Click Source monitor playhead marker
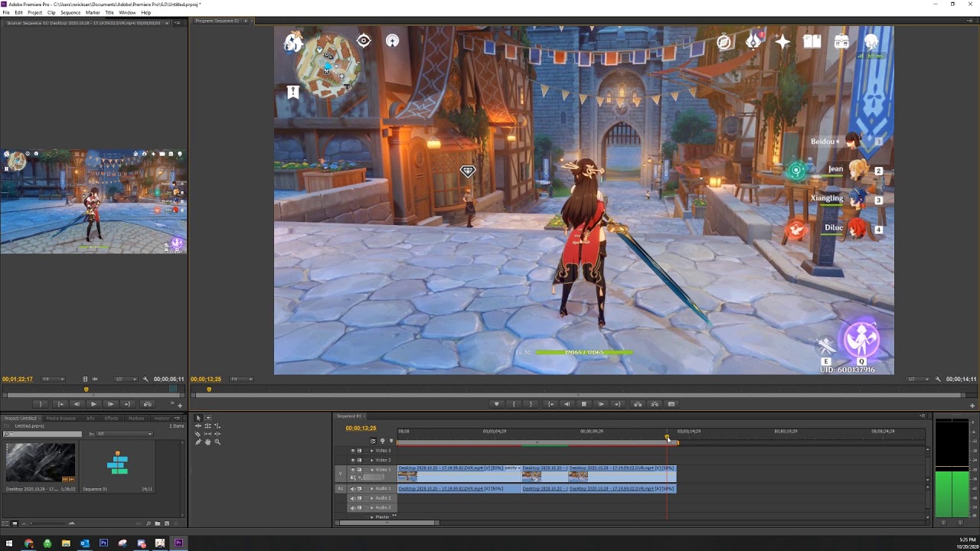 [x=86, y=389]
